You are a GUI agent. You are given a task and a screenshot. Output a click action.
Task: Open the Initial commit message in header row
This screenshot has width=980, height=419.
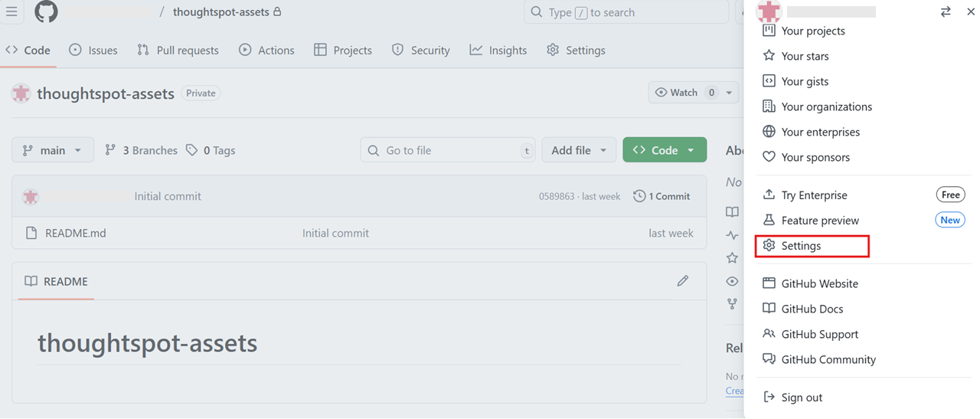tap(168, 196)
